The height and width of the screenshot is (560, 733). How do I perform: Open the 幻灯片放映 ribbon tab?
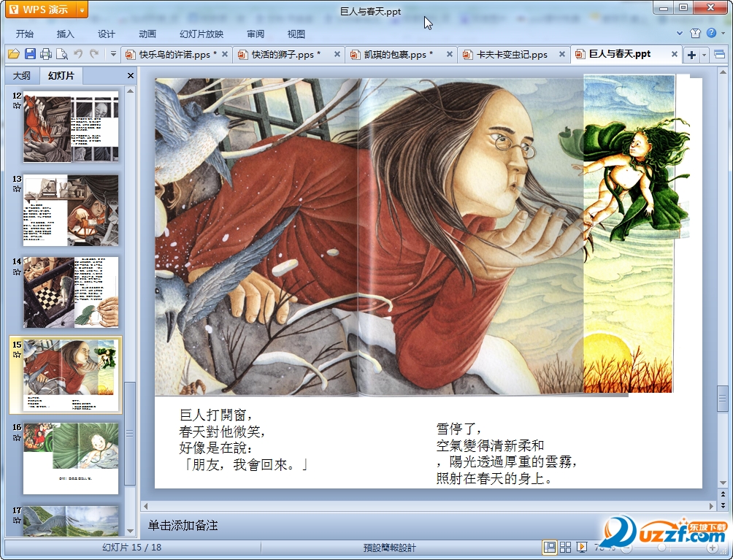[x=202, y=34]
